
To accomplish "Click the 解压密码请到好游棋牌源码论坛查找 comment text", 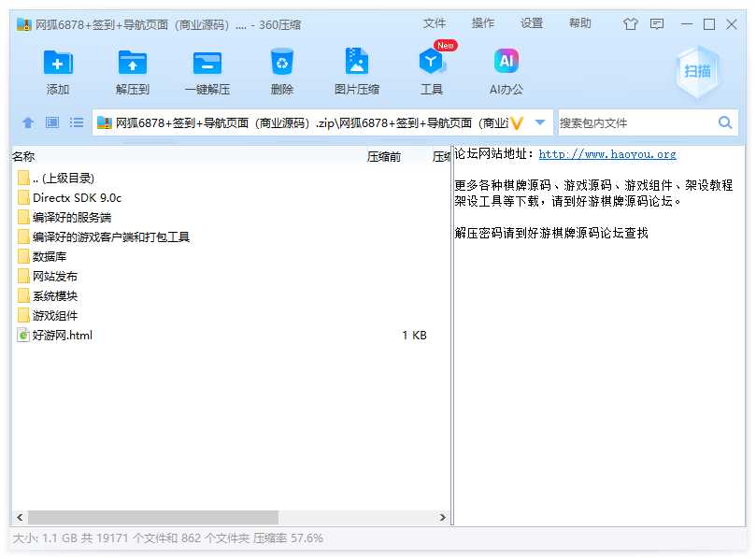I will click(x=551, y=234).
